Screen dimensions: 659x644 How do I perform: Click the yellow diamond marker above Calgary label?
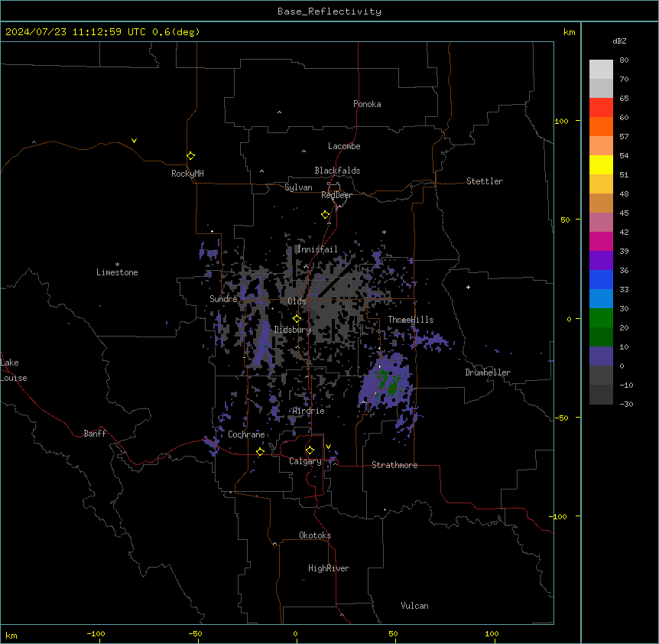[x=310, y=450]
